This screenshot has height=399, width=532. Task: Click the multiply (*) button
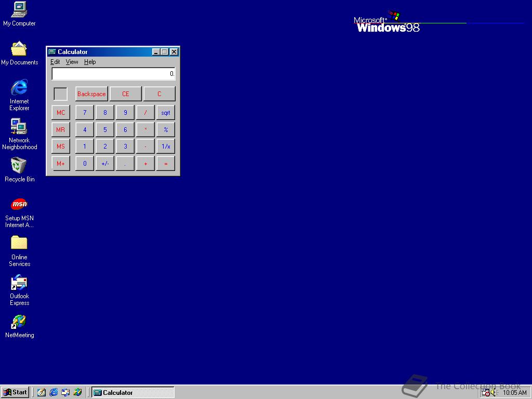pos(145,129)
